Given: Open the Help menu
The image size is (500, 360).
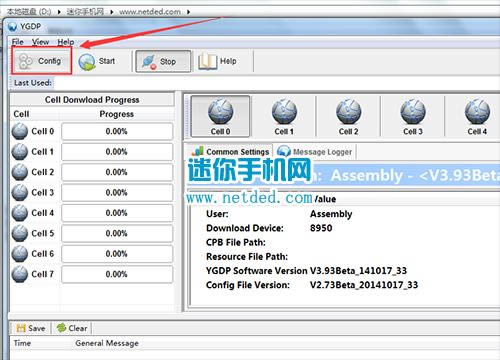Looking at the screenshot, I should 66,42.
